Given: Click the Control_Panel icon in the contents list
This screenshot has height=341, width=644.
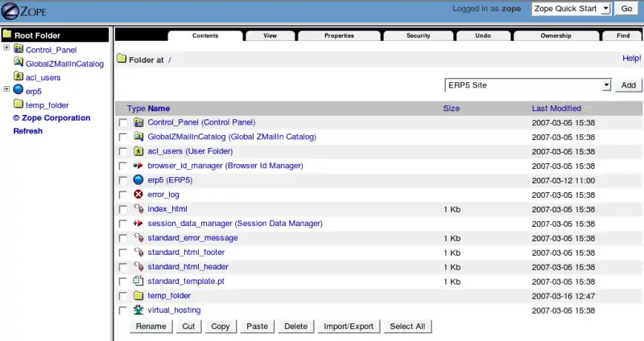Looking at the screenshot, I should coord(138,122).
